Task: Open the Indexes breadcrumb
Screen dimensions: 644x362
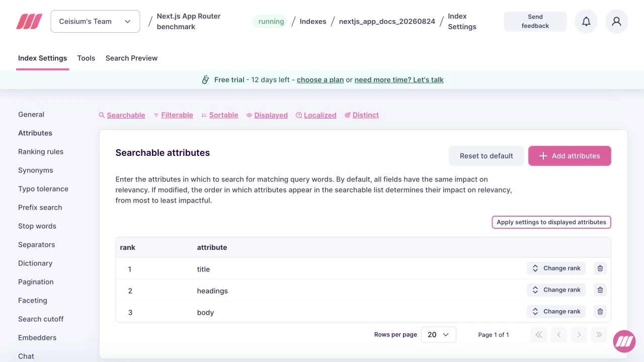Action: coord(313,22)
